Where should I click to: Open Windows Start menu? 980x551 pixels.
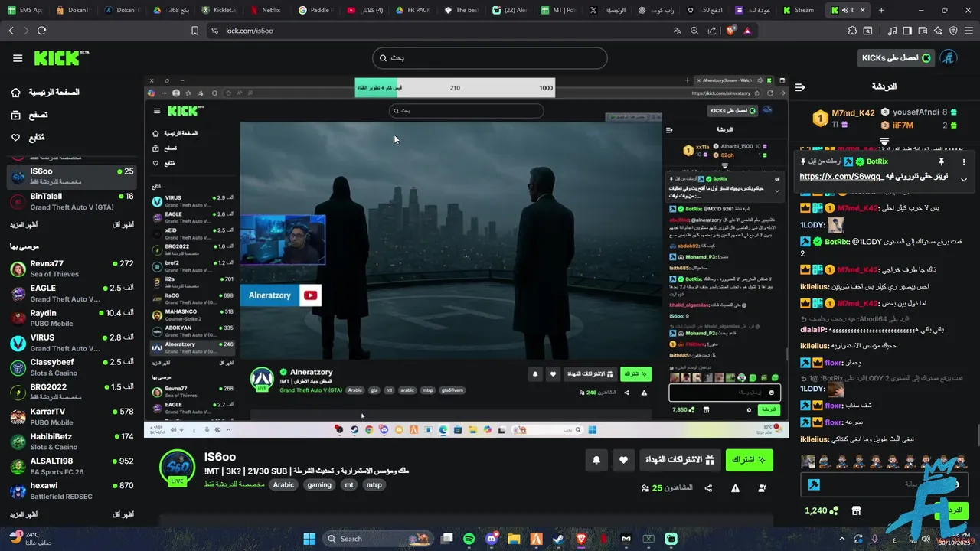[310, 539]
